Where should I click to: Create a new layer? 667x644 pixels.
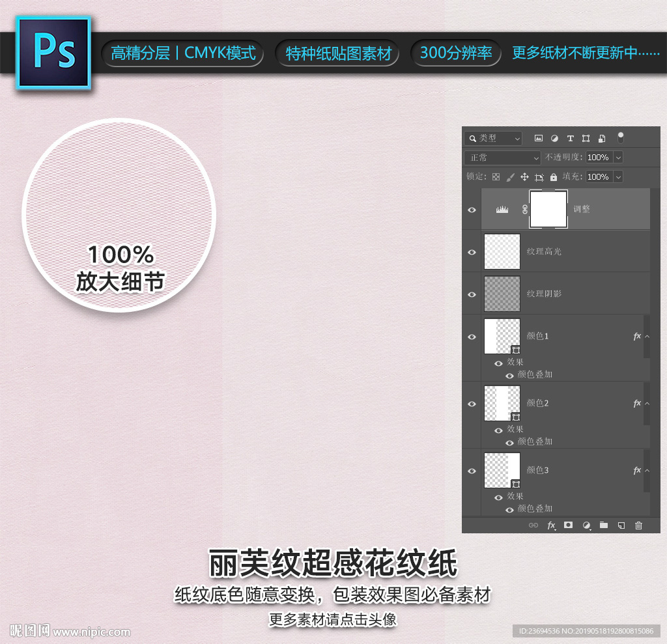click(x=621, y=525)
